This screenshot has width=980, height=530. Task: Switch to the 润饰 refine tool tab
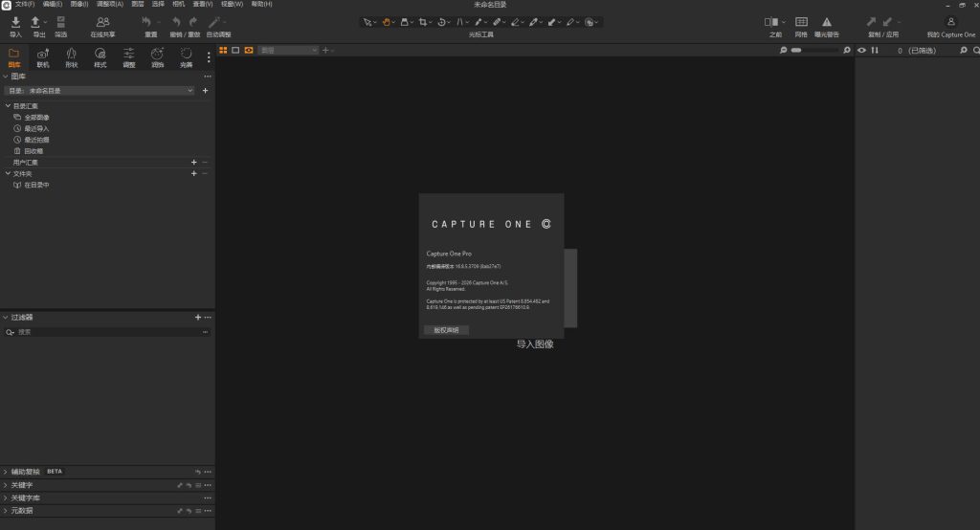pyautogui.click(x=158, y=57)
